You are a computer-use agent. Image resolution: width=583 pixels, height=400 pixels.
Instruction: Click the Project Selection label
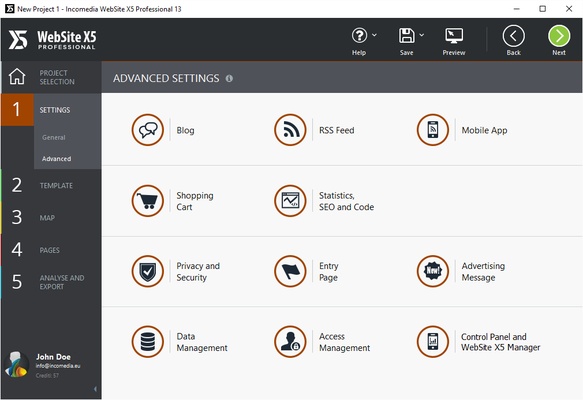tap(57, 77)
